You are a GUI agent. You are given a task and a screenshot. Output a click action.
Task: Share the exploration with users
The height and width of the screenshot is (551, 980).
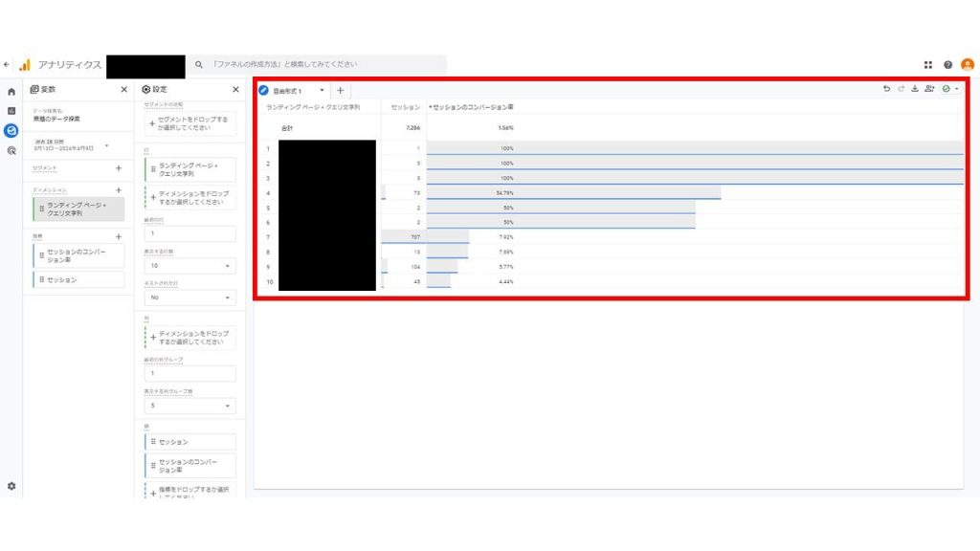point(929,89)
